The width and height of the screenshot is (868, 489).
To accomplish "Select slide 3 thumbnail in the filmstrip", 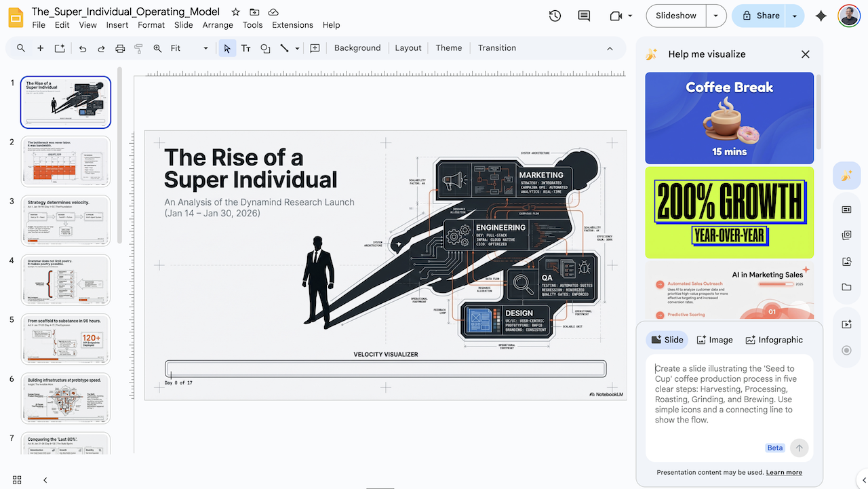I will coord(65,220).
